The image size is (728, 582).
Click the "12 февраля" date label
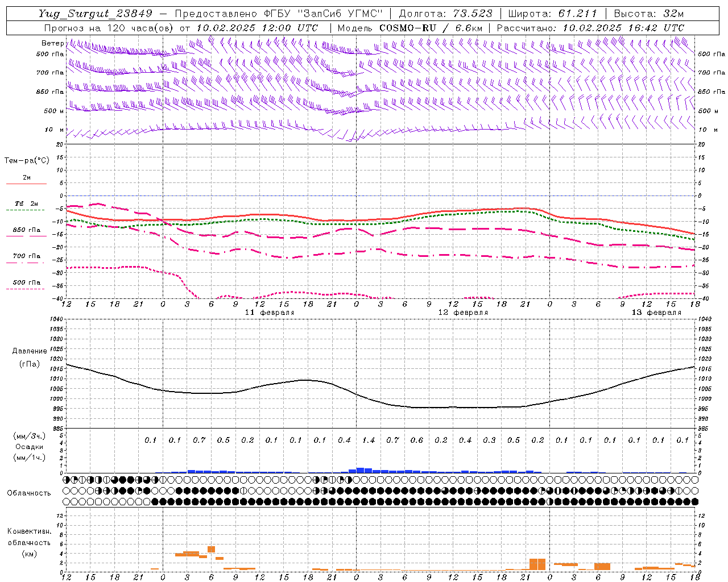463,313
